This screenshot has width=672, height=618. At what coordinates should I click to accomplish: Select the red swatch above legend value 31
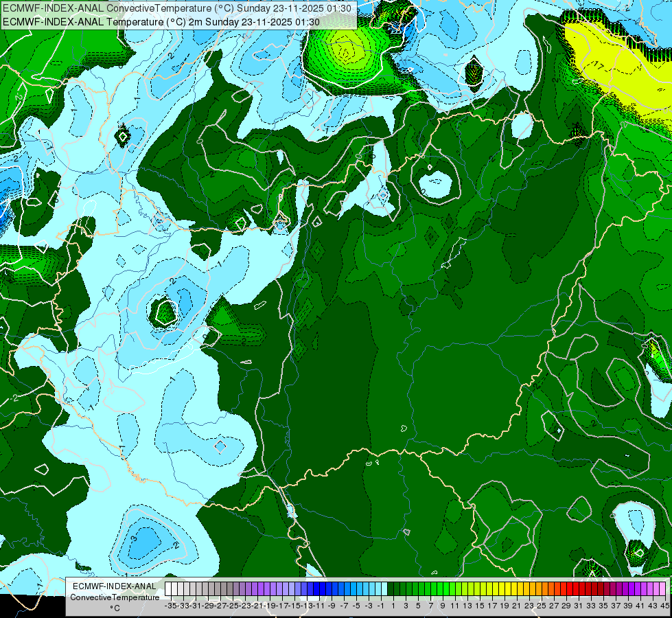[x=576, y=589]
